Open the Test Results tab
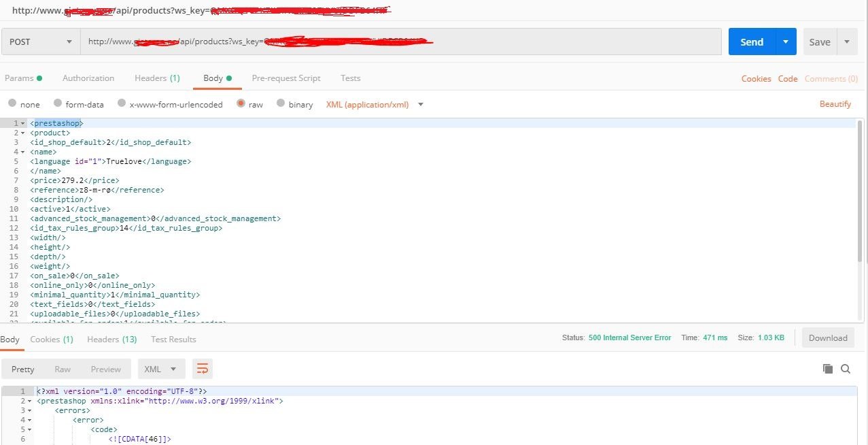Viewport: 868px width, 445px height. click(173, 339)
